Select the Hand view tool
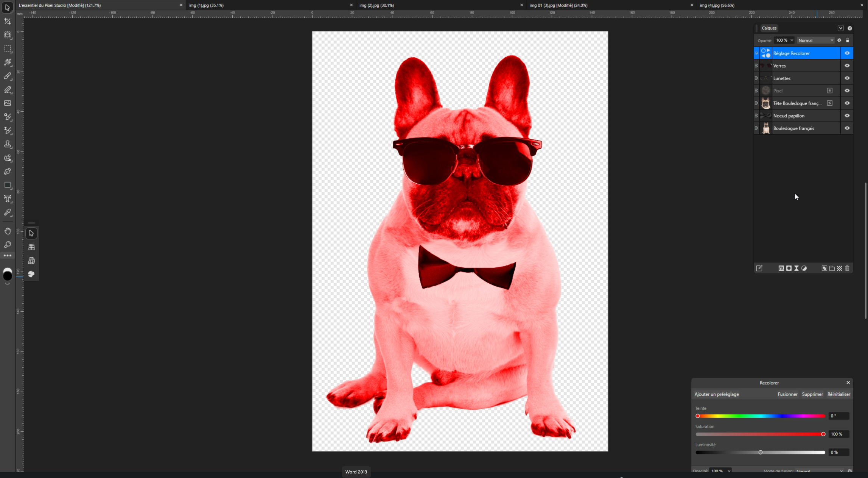This screenshot has height=478, width=868. coord(8,231)
